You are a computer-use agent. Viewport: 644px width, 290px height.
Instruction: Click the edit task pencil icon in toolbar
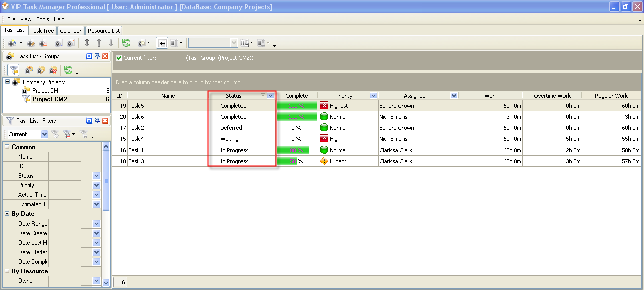32,43
